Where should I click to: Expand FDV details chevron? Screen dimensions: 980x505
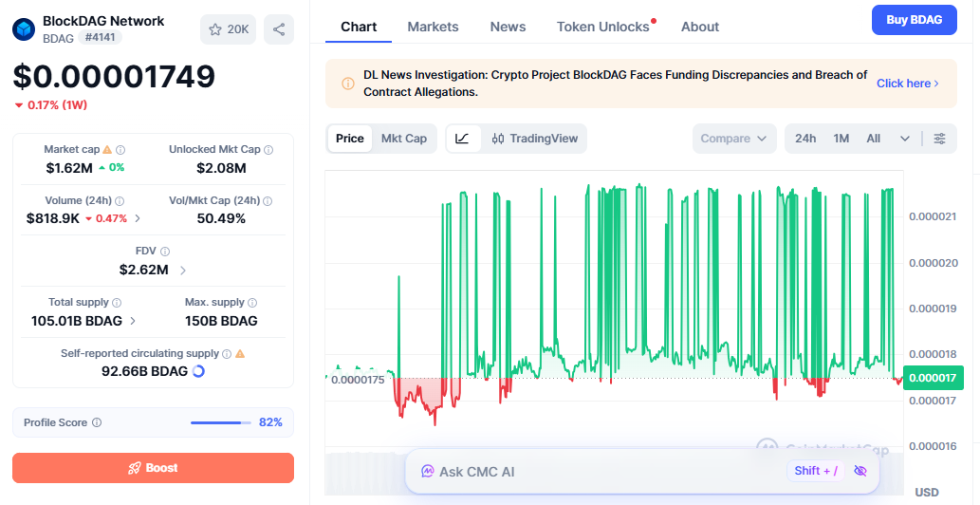(182, 271)
